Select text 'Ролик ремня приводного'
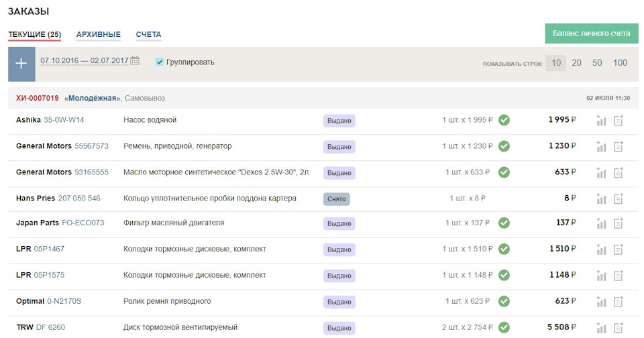 point(167,301)
